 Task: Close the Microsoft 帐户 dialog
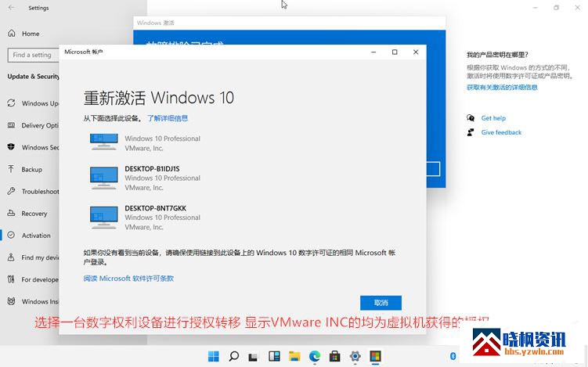click(416, 52)
